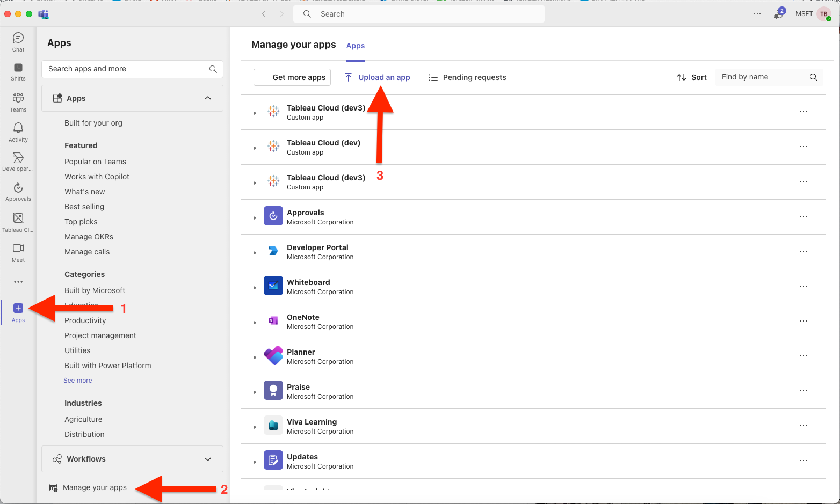The height and width of the screenshot is (504, 840).
Task: Click See more under Categories
Action: [x=78, y=381]
